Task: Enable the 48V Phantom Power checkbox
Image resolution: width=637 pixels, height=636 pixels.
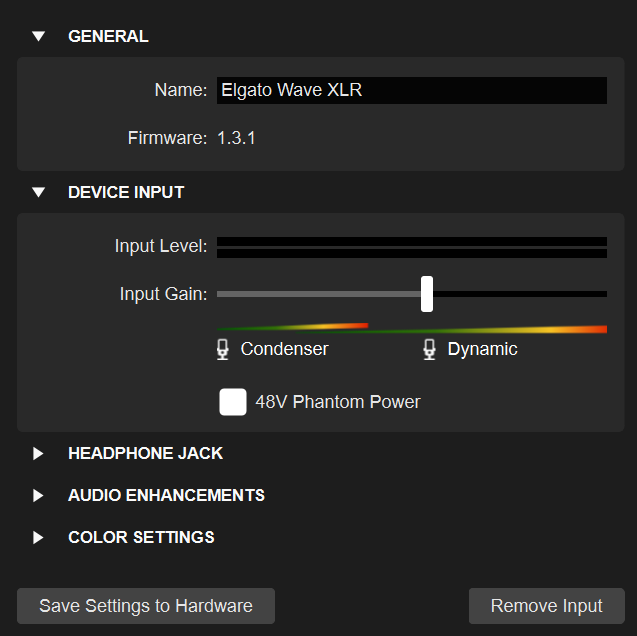Action: click(233, 402)
